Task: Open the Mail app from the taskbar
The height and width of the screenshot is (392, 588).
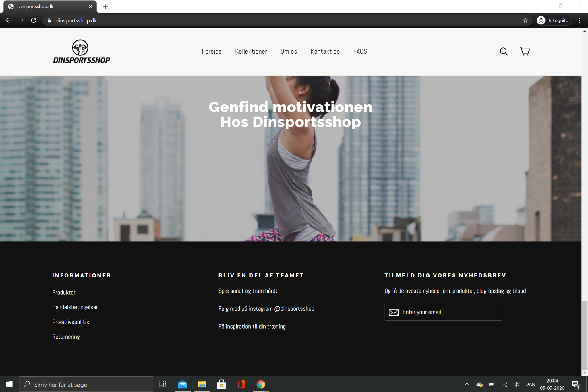Action: (183, 384)
